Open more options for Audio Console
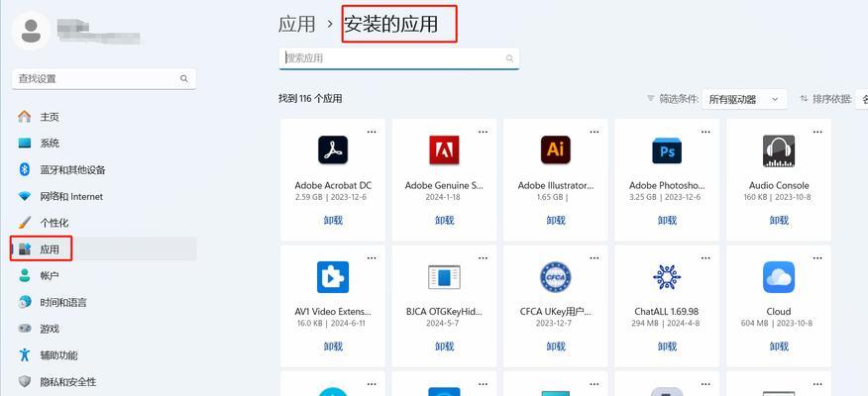868x396 pixels. tap(817, 132)
